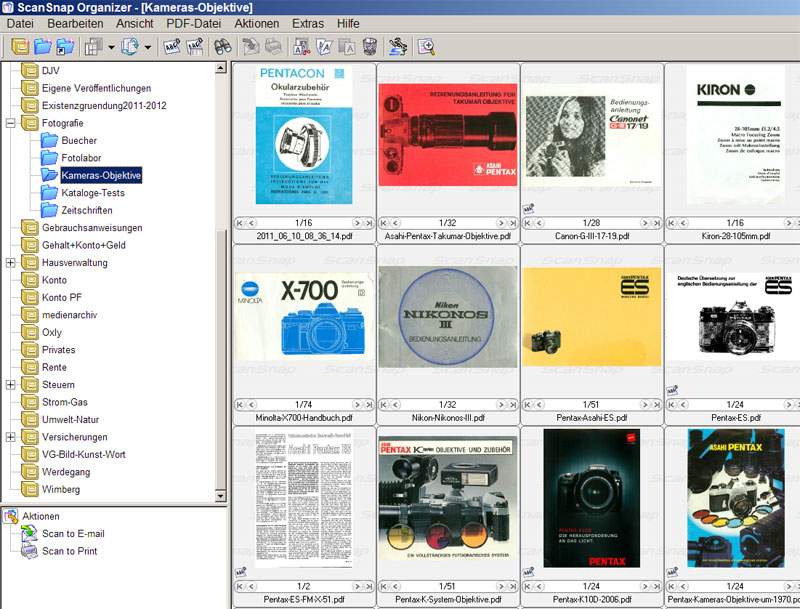Jump to first page of Minolta-X700-Handbuch.pdf

coord(240,404)
